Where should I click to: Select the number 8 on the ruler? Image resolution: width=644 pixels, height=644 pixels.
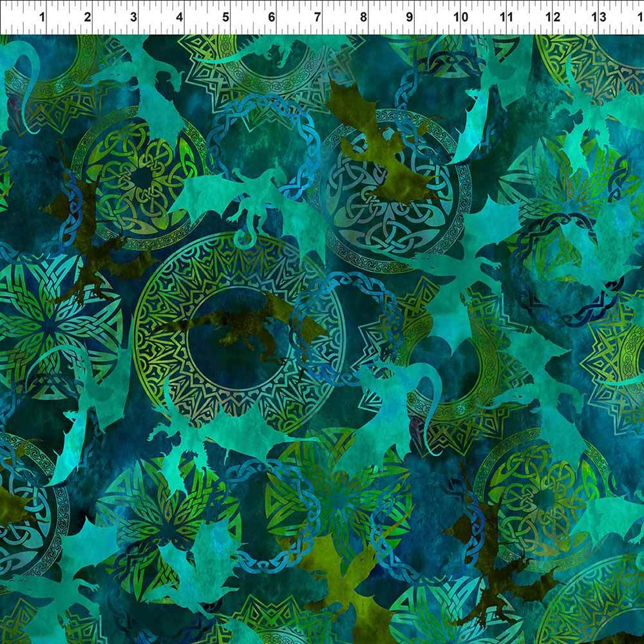[364, 17]
